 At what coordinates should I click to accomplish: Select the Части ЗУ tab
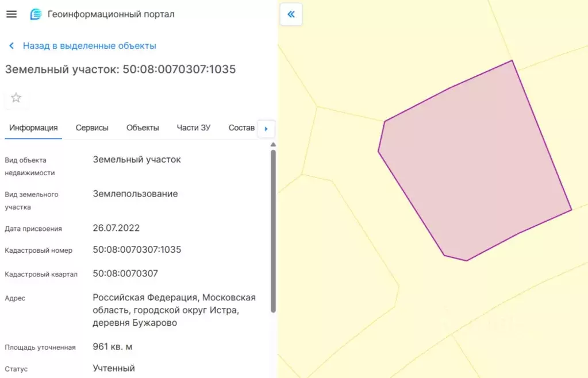coord(193,128)
